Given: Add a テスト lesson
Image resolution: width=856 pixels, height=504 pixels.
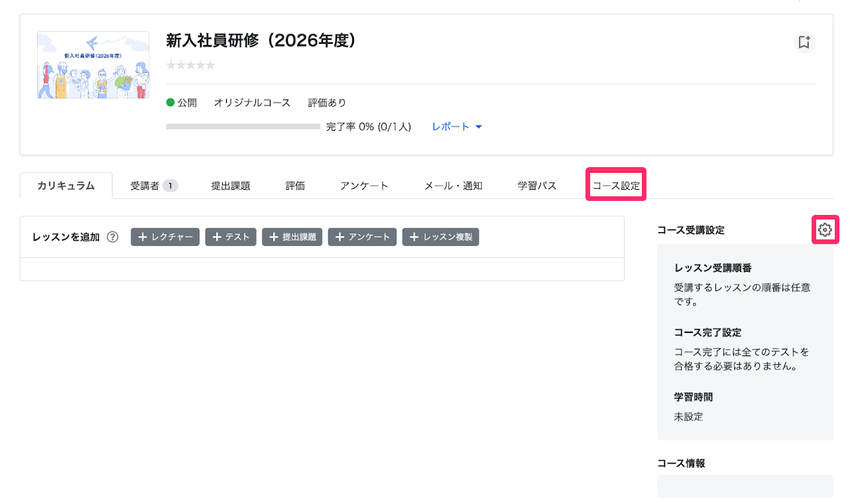Looking at the screenshot, I should pyautogui.click(x=231, y=237).
